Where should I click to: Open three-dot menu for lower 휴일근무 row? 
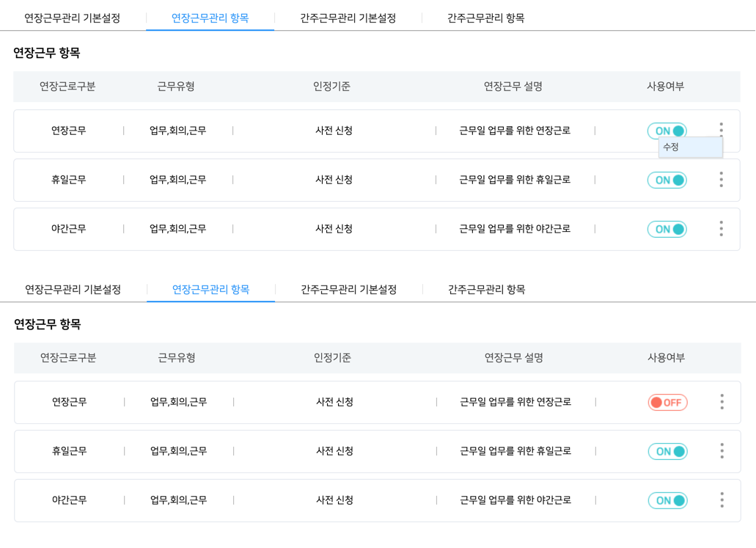click(722, 451)
